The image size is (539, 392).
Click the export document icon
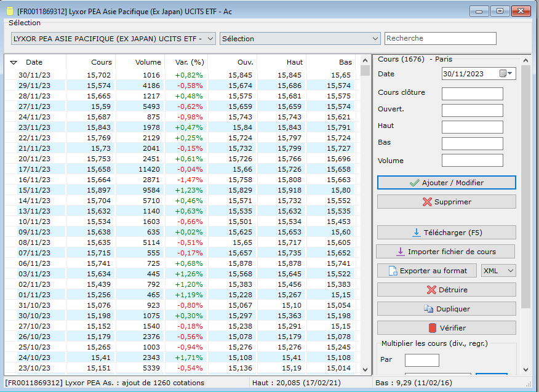(x=393, y=271)
